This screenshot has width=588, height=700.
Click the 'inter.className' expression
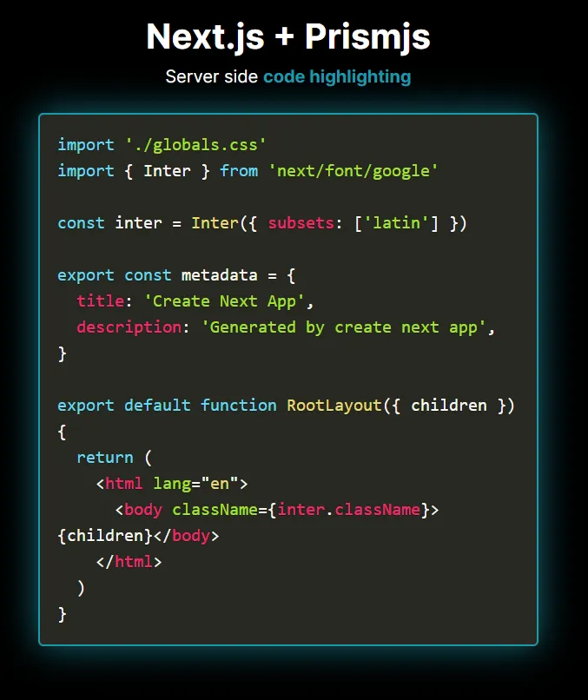click(x=348, y=510)
